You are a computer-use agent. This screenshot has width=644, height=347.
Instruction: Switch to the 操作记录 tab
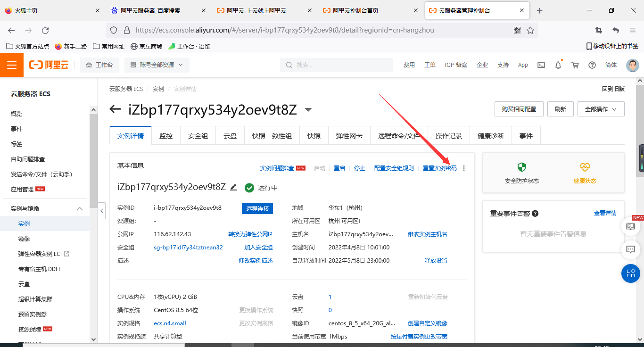click(x=449, y=136)
